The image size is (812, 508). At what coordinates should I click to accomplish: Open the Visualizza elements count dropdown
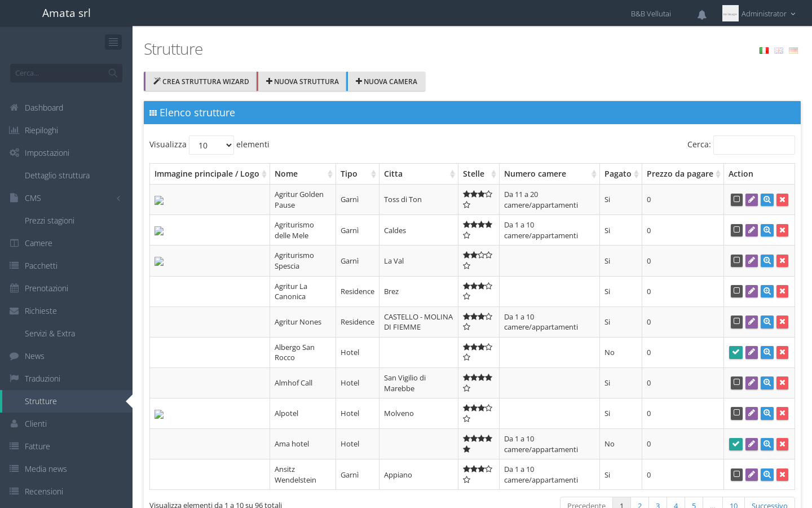point(211,145)
